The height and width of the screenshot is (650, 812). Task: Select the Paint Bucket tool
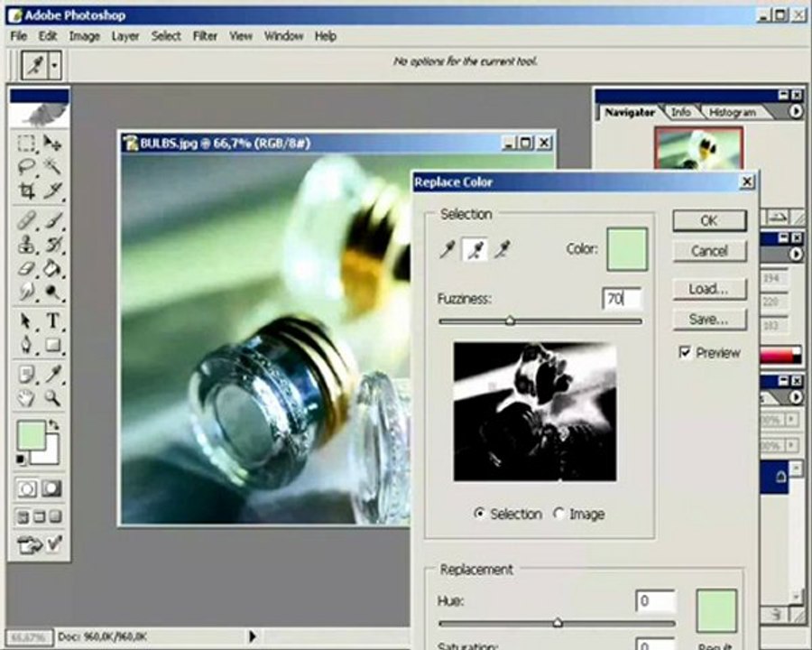[x=52, y=268]
